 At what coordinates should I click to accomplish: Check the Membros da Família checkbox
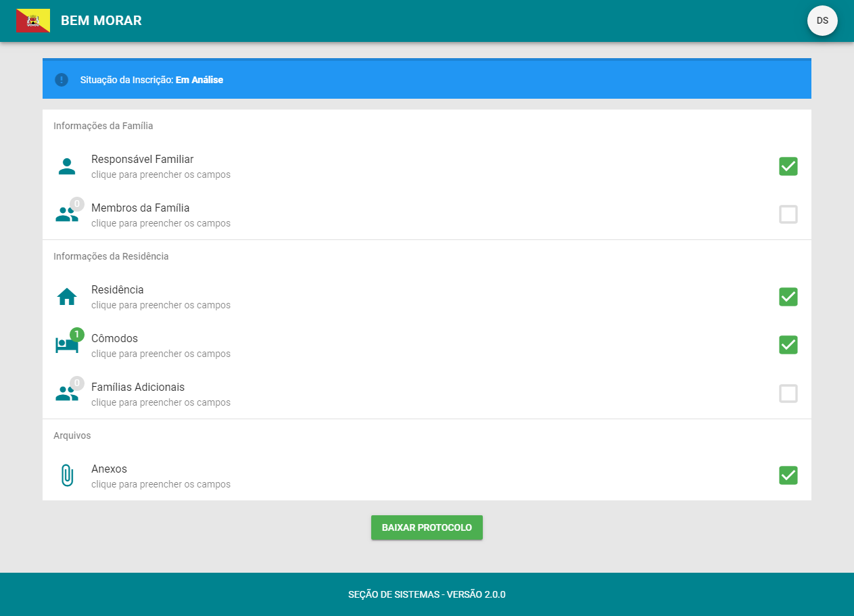click(788, 215)
